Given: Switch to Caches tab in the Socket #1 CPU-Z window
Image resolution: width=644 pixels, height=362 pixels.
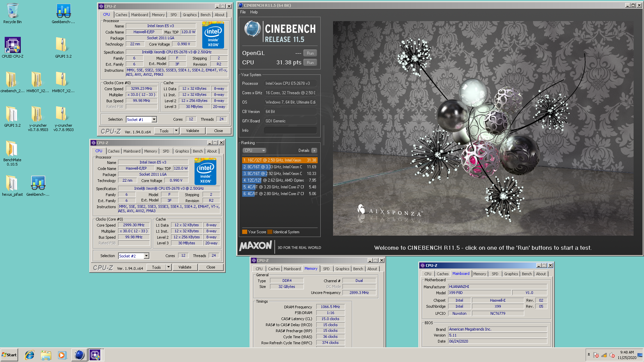Looking at the screenshot, I should coord(121,15).
